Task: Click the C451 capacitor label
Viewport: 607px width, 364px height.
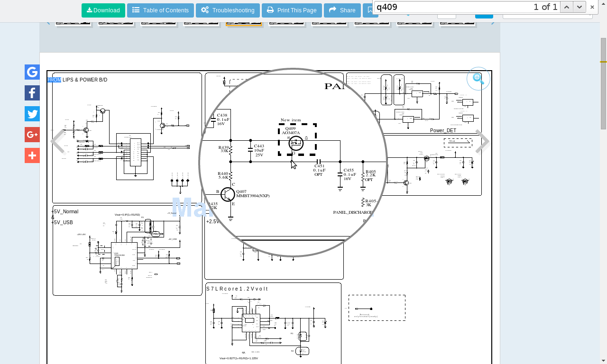Action: (x=319, y=166)
